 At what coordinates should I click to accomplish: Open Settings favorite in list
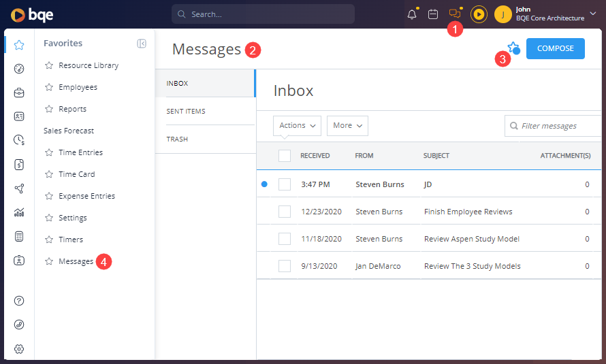pos(73,218)
